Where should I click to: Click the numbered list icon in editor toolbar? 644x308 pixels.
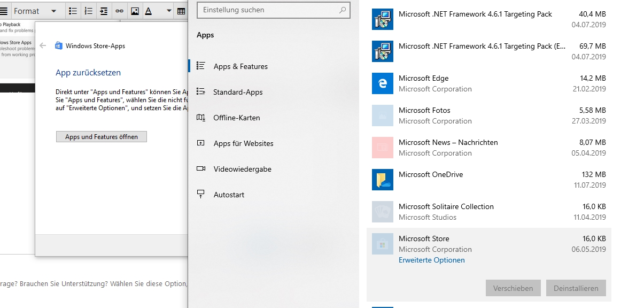(x=89, y=11)
